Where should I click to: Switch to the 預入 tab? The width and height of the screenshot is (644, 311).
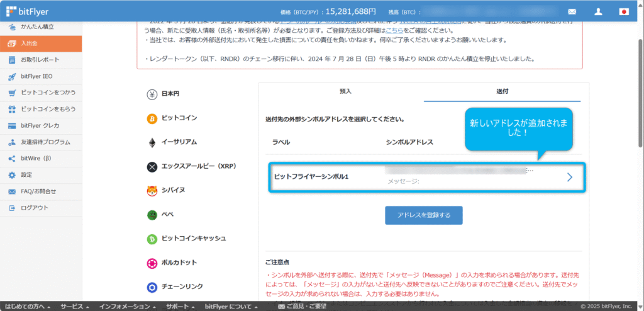345,92
